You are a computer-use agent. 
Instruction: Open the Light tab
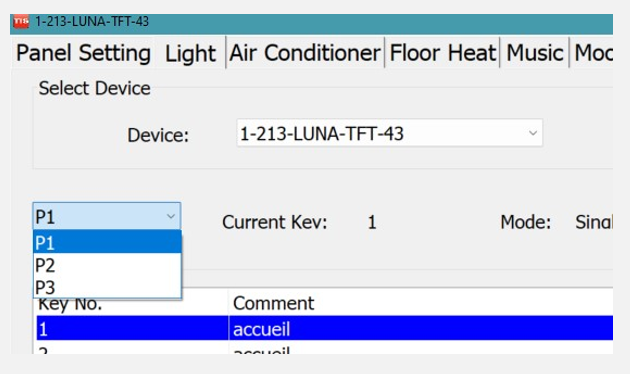click(190, 53)
